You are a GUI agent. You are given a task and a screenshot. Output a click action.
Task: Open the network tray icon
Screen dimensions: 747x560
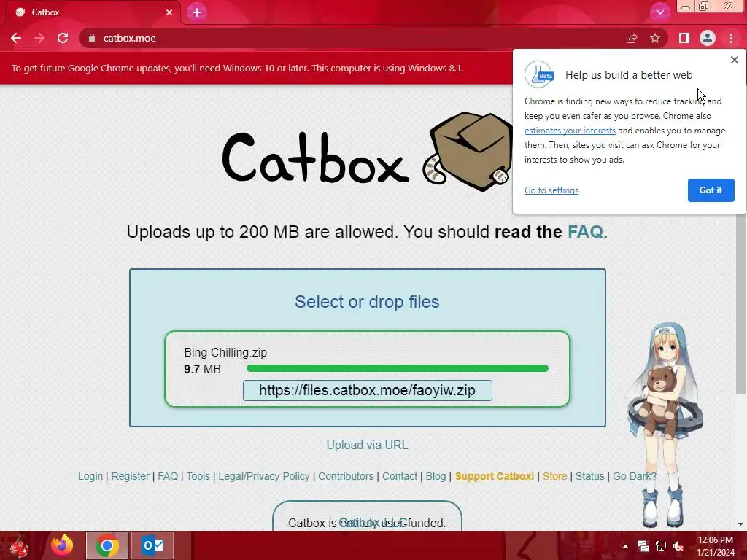[x=661, y=546]
